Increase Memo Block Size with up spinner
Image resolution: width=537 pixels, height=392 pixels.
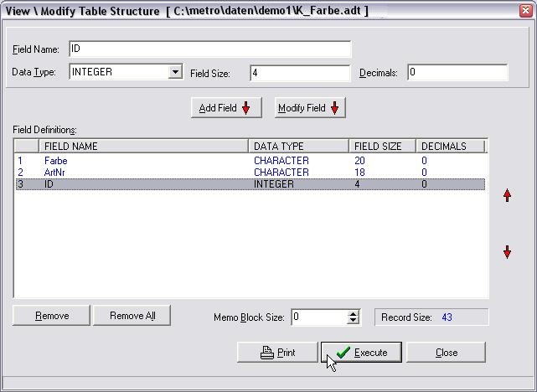[353, 313]
